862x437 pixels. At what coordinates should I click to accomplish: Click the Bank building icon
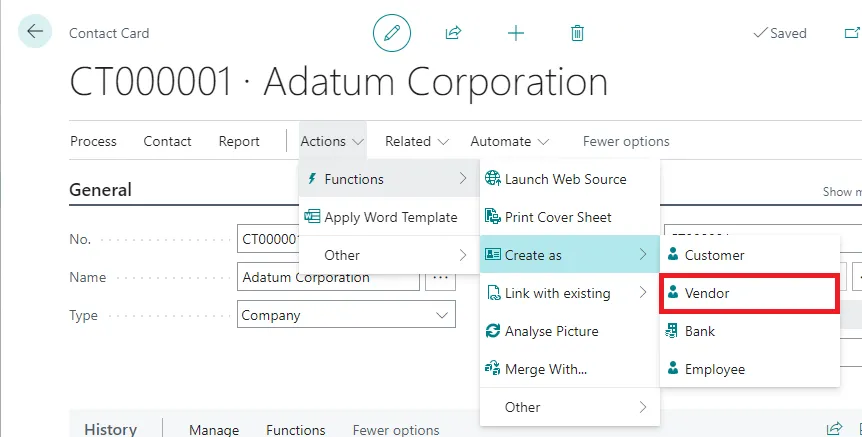(x=672, y=330)
